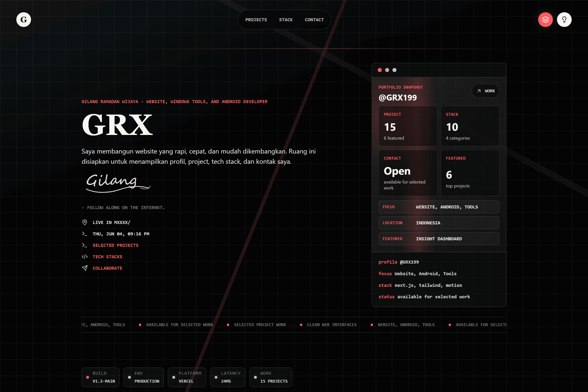This screenshot has width=588, height=392.
Task: Open the Collaborate link
Action: (108, 268)
